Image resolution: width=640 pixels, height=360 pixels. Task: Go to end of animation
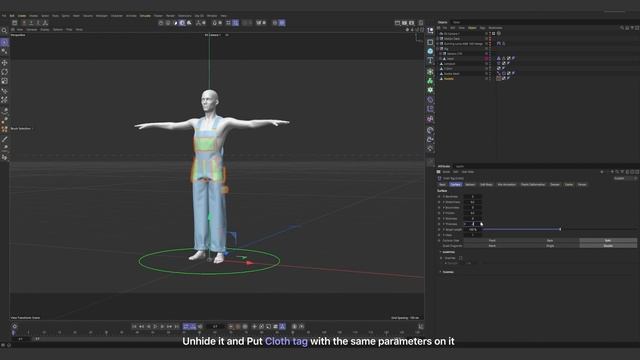(x=177, y=327)
